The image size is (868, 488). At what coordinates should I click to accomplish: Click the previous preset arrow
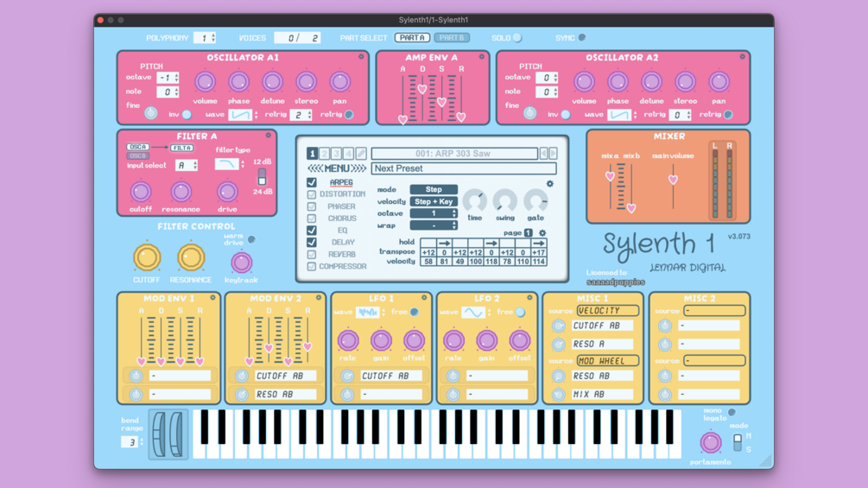pos(543,153)
